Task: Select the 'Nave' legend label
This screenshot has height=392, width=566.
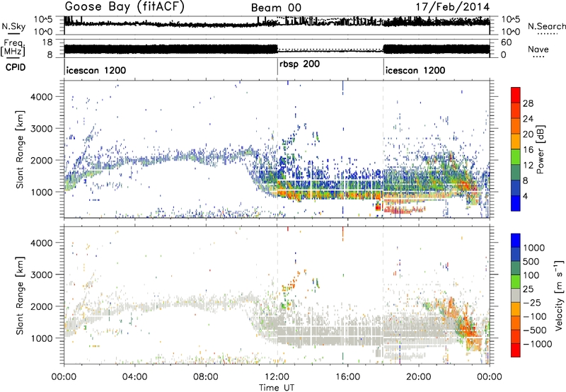Action: (538, 49)
